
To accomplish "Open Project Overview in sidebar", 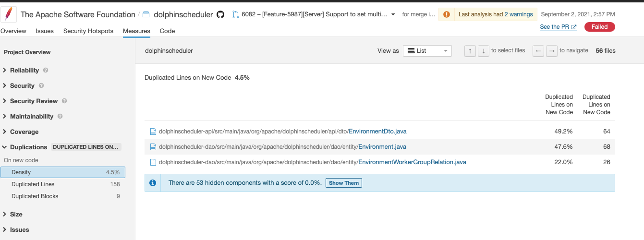I will [27, 52].
